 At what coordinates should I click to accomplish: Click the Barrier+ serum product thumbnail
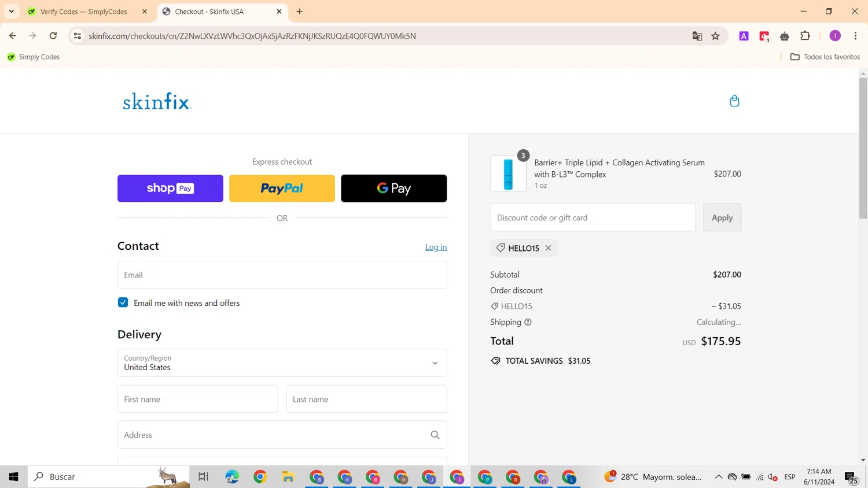(508, 173)
